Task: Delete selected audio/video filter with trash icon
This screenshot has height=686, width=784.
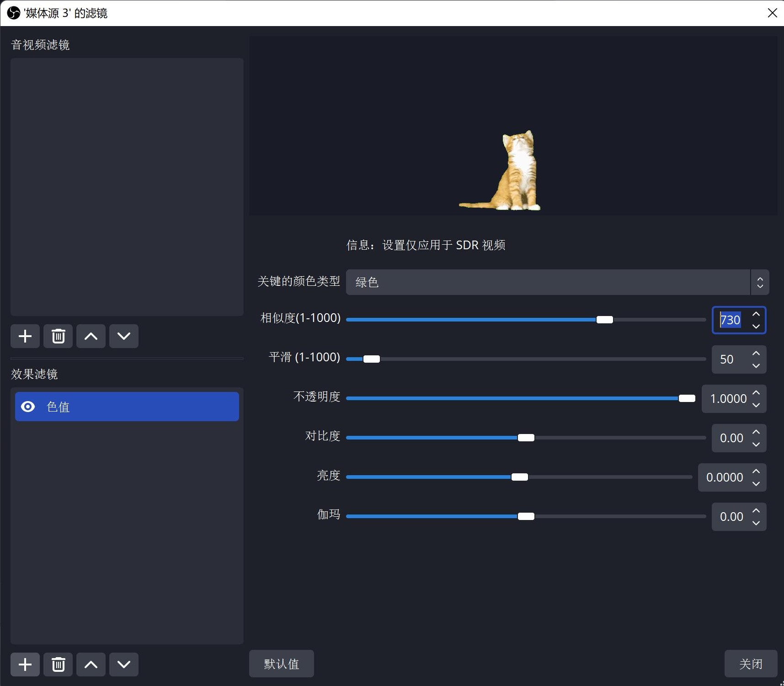Action: point(58,337)
